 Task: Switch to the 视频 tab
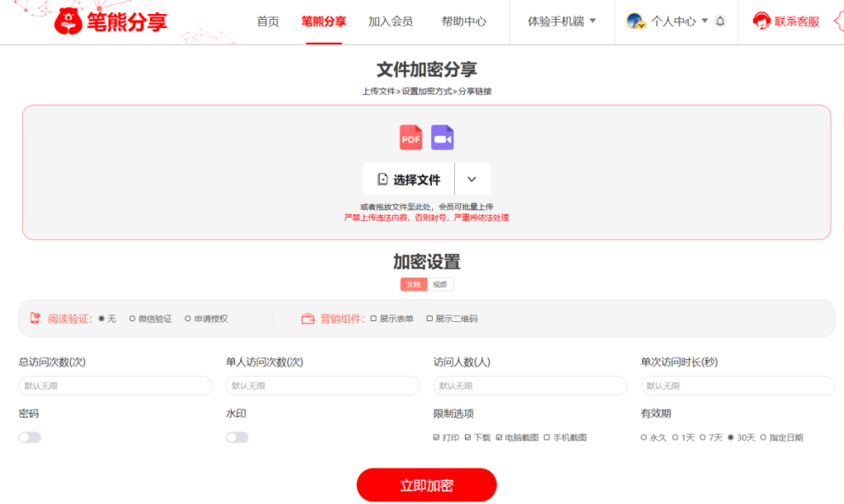pyautogui.click(x=439, y=283)
